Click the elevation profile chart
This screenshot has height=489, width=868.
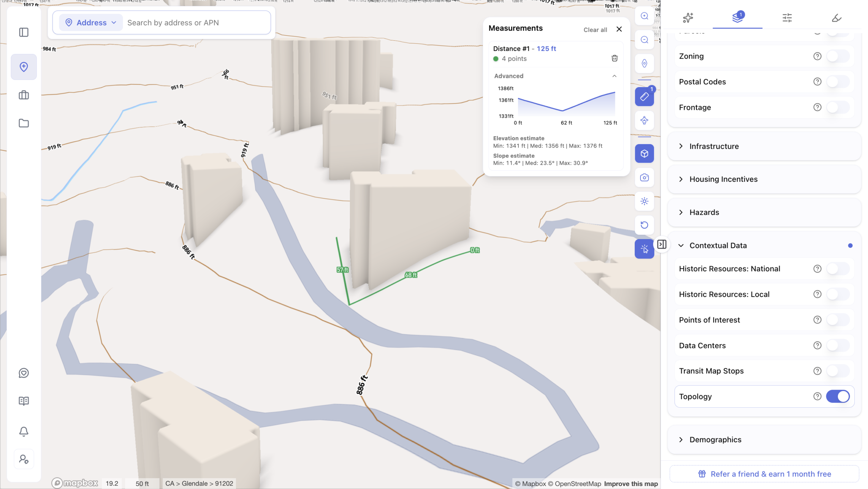click(x=566, y=103)
